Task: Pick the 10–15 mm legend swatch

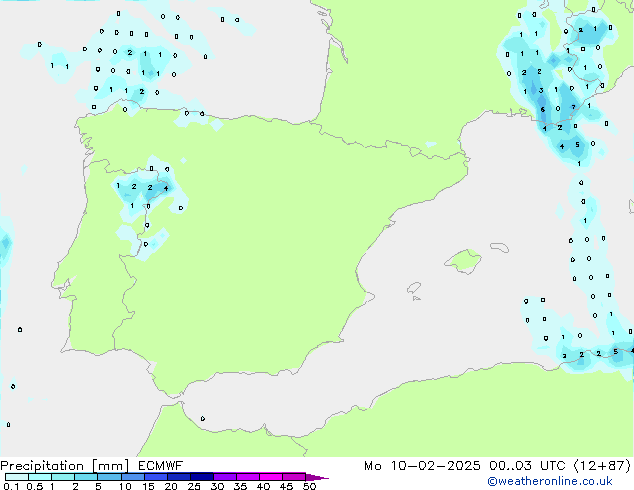Action: 132,477
